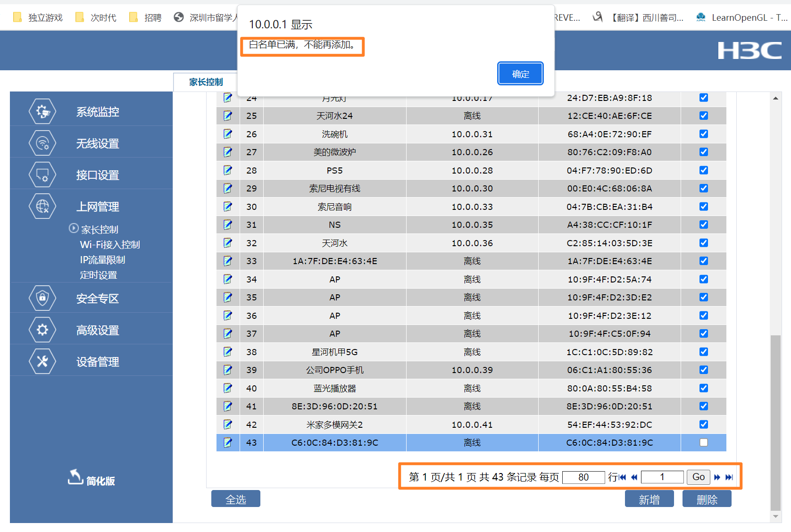Focus the rows-per-page field showing 80

point(583,477)
